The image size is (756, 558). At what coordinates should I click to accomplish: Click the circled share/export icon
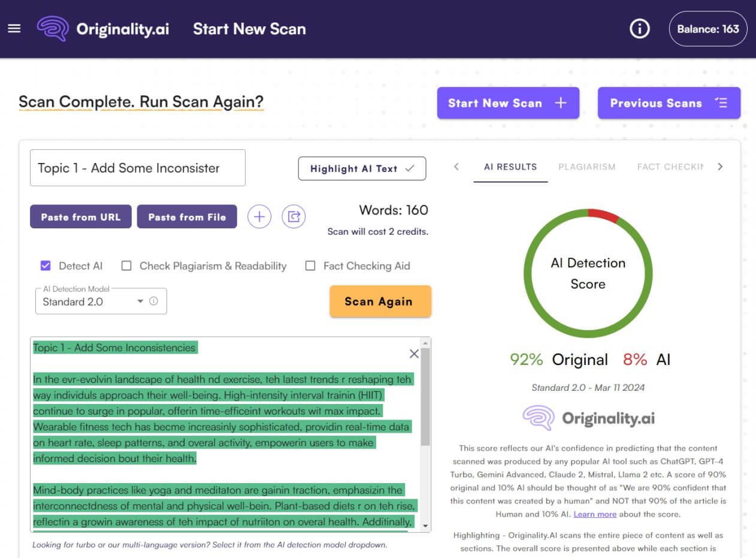[x=294, y=217]
